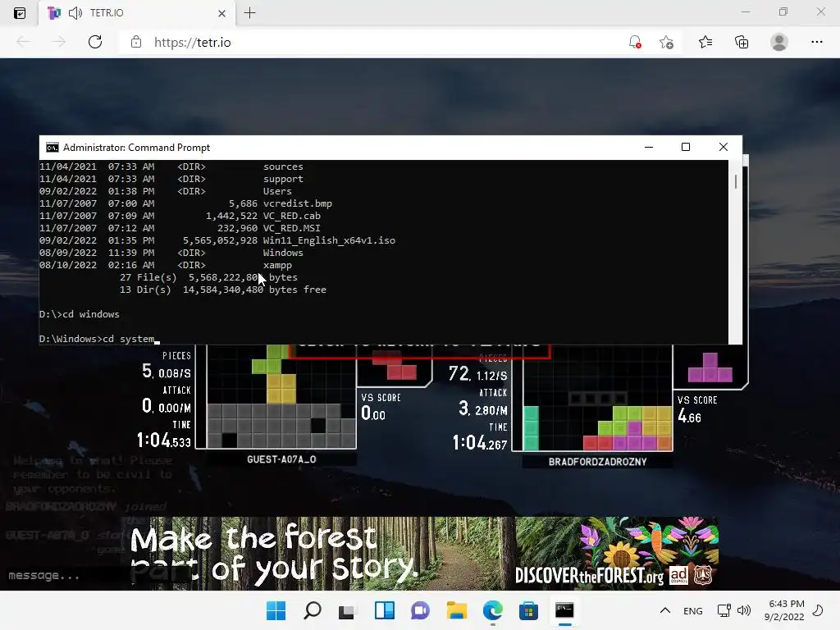
Task: Open Task View on taskbar
Action: [347, 610]
